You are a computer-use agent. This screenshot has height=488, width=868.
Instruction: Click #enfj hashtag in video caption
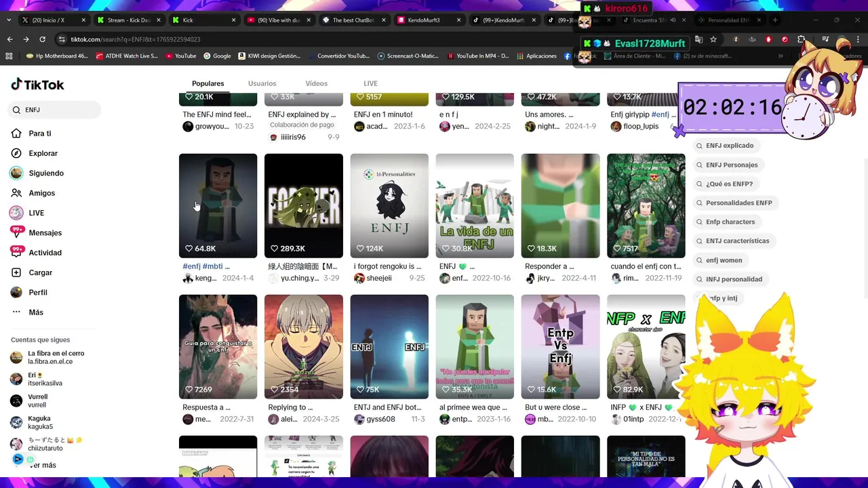click(x=191, y=266)
